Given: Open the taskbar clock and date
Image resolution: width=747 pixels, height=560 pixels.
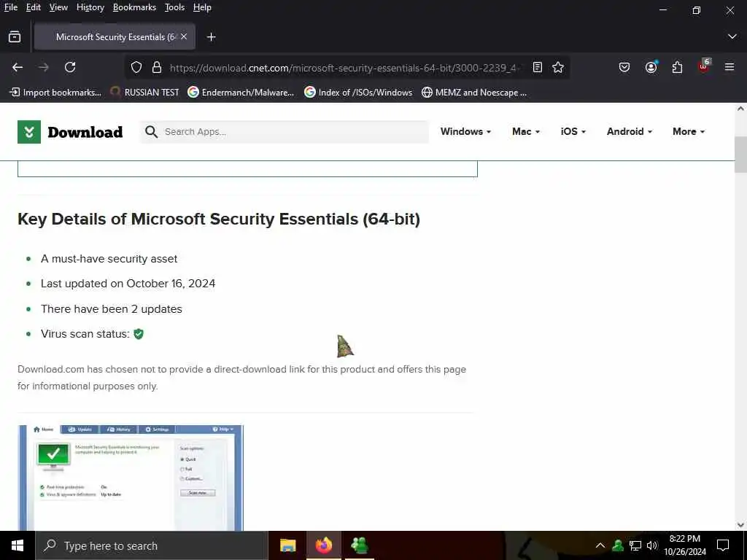Looking at the screenshot, I should click(685, 545).
